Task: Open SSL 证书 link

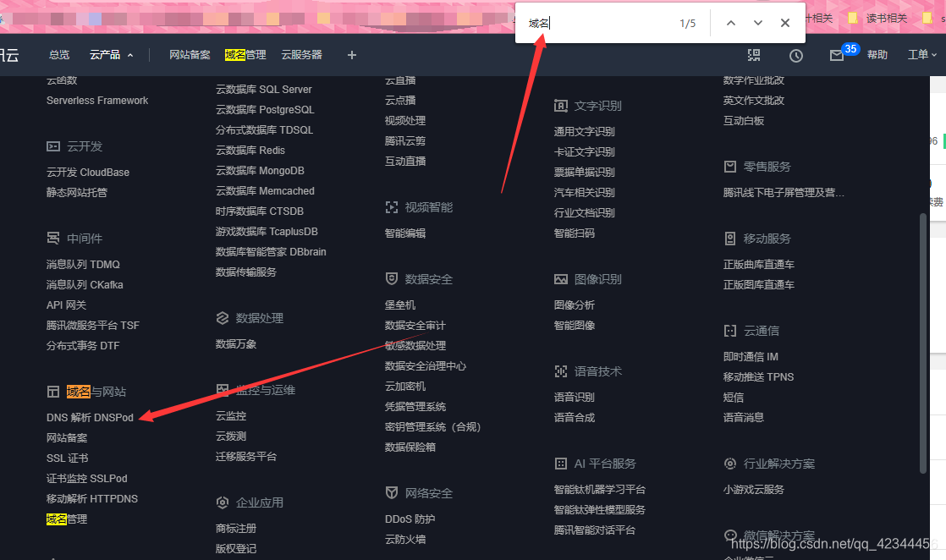Action: (68, 458)
